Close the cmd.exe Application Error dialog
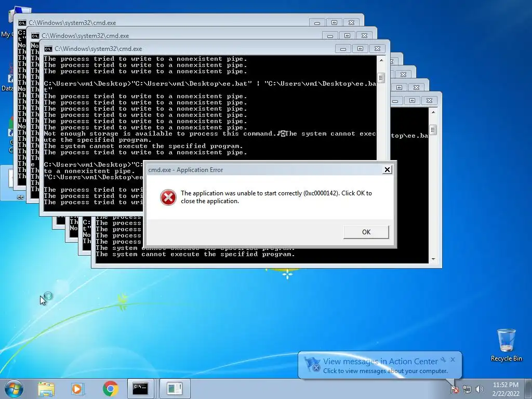Image resolution: width=532 pixels, height=399 pixels. click(x=387, y=170)
